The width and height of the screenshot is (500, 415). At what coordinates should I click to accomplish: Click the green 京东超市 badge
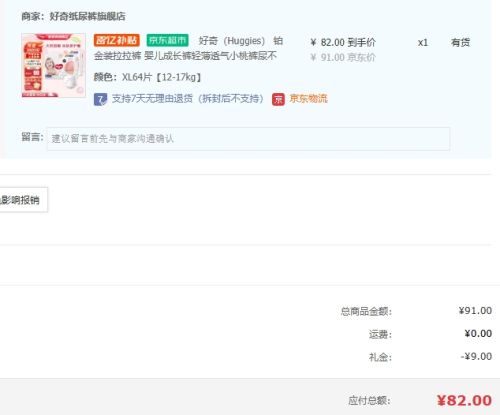[167, 40]
